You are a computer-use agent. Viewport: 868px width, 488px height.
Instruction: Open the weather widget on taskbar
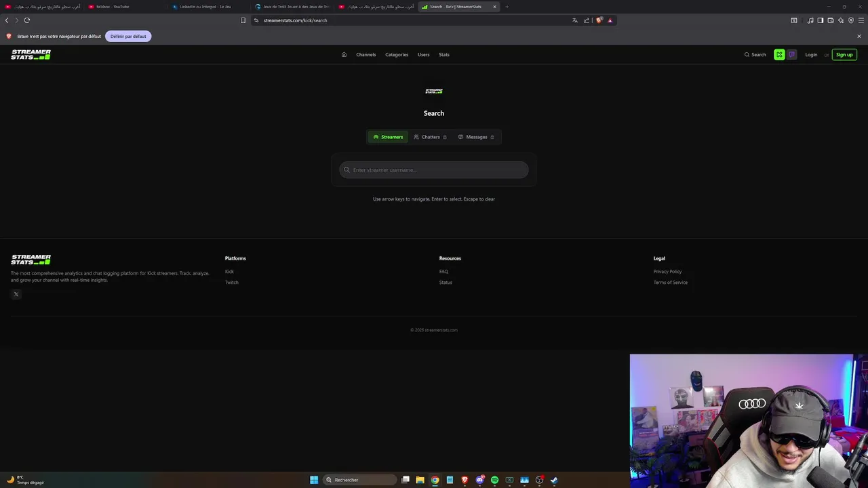tap(26, 480)
